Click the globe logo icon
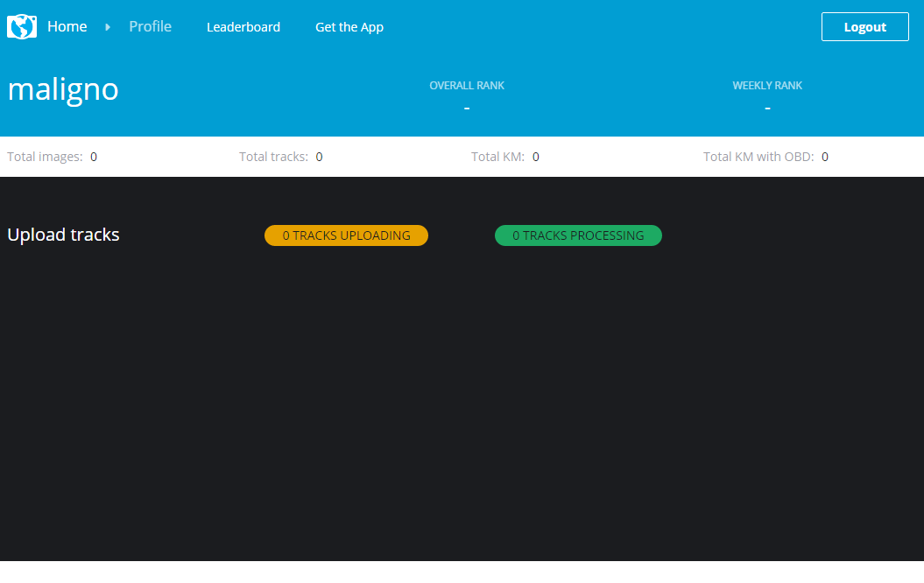This screenshot has width=924, height=583. coord(22,26)
